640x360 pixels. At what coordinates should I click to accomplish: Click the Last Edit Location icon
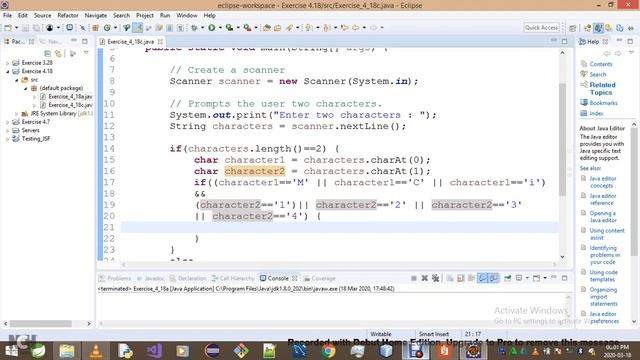pos(345,28)
